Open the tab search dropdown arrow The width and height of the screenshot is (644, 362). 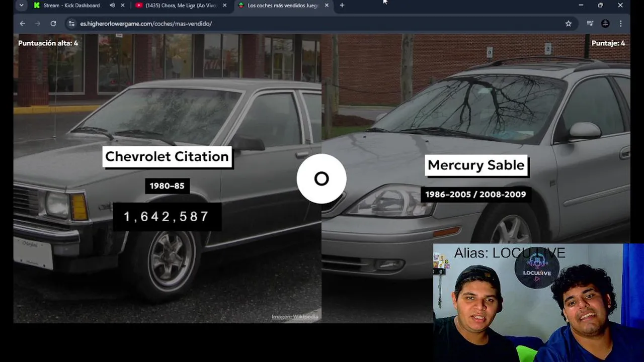21,6
